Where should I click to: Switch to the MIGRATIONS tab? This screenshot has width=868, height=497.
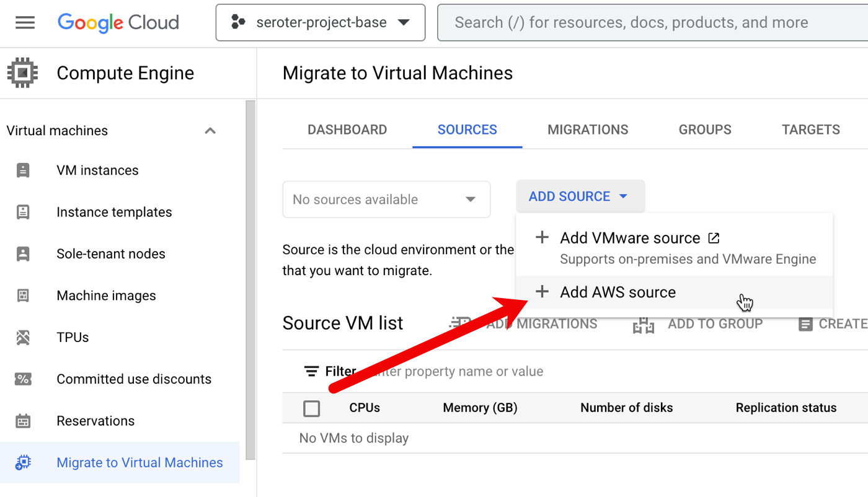(x=588, y=130)
